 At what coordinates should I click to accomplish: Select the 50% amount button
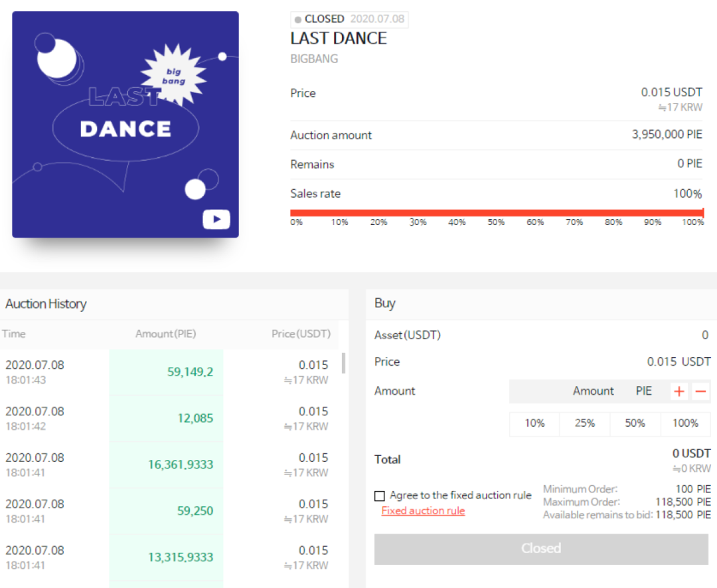[635, 423]
